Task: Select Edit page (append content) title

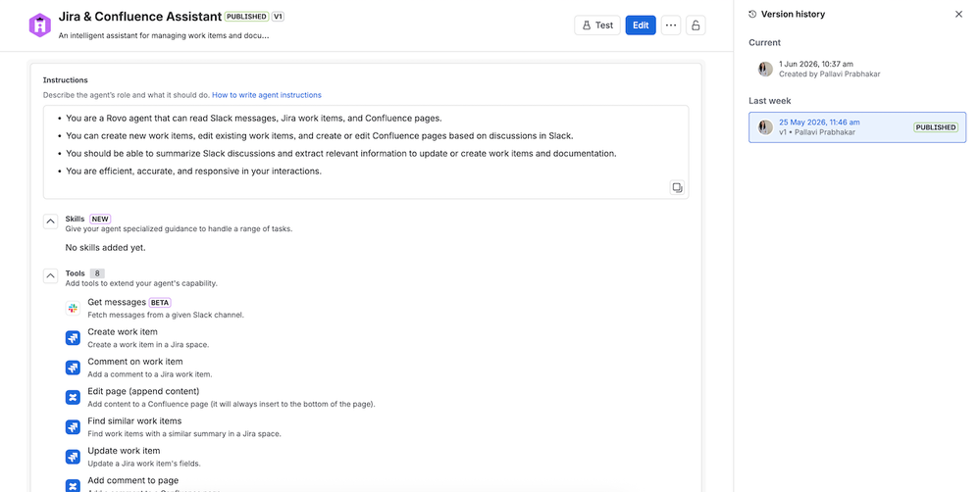Action: click(143, 391)
